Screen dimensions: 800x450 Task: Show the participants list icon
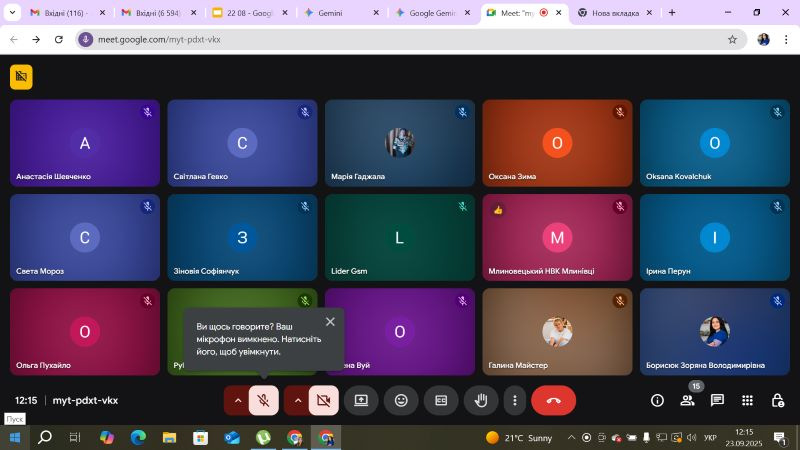[x=687, y=400]
